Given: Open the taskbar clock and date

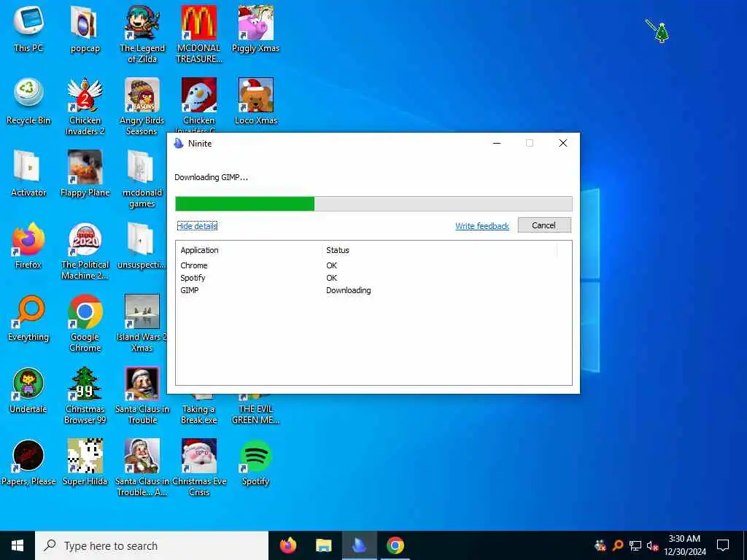Looking at the screenshot, I should (685, 545).
